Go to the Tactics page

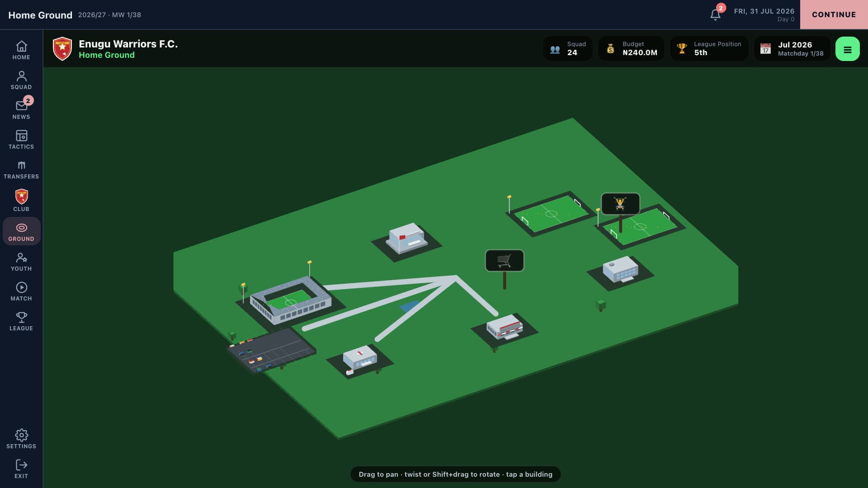[21, 140]
